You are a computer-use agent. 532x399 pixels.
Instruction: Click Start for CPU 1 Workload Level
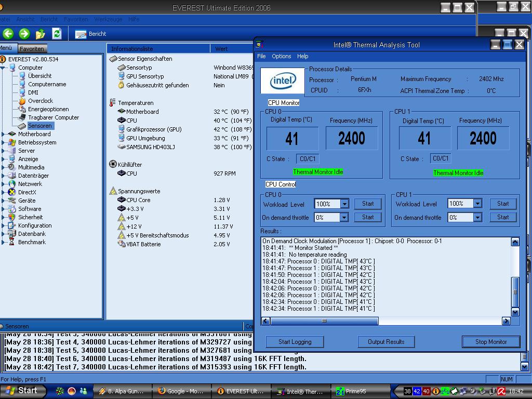click(503, 204)
